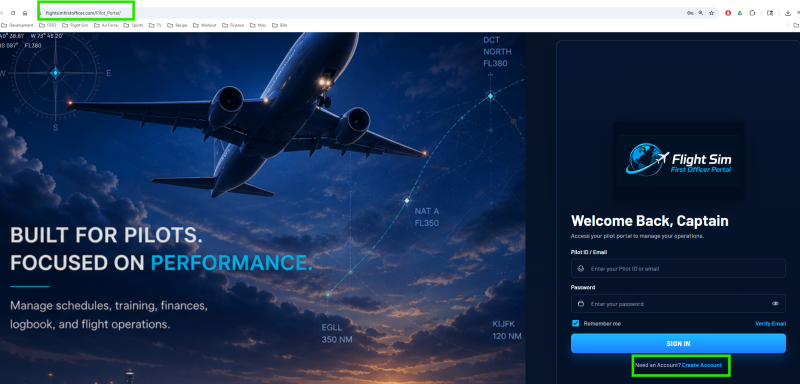Image resolution: width=800 pixels, height=384 pixels.
Task: Open the Air Force bookmarks folder
Action: coord(106,25)
